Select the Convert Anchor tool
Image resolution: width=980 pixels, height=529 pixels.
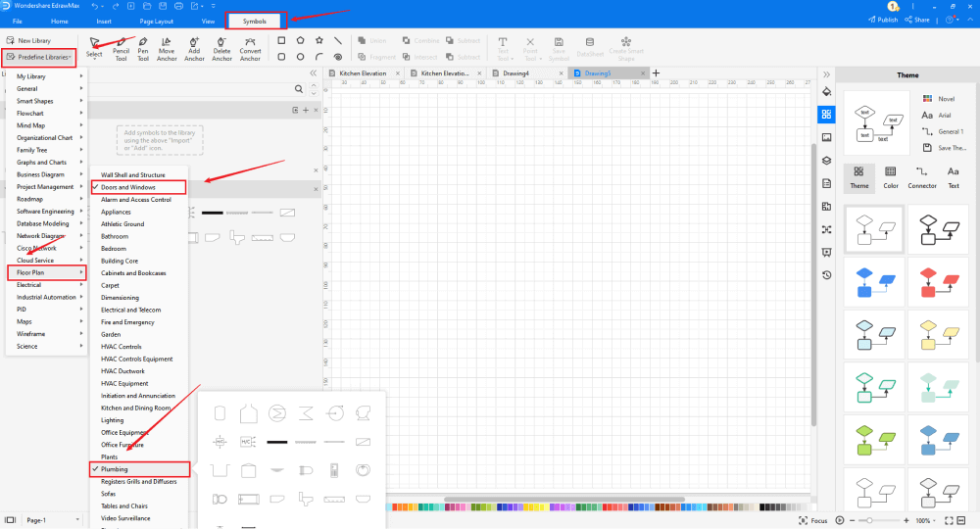tap(250, 48)
